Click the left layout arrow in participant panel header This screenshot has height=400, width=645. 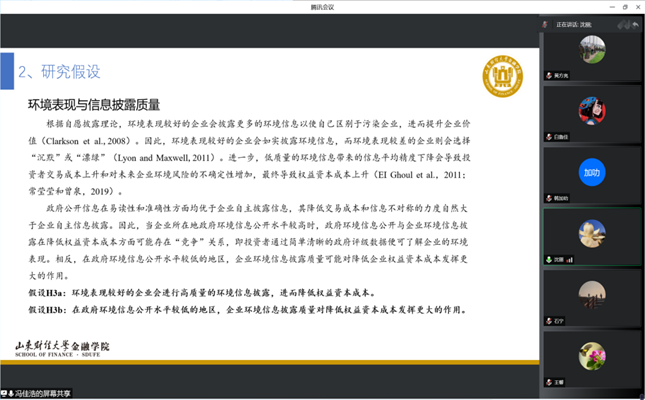622,24
